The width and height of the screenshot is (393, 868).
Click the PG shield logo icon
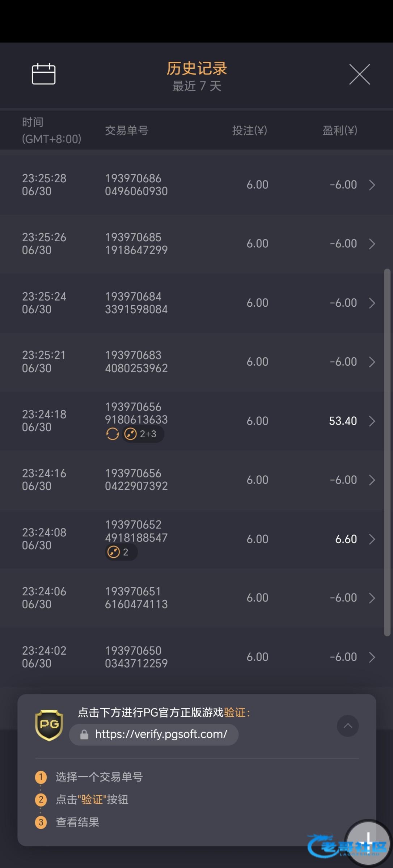(49, 725)
